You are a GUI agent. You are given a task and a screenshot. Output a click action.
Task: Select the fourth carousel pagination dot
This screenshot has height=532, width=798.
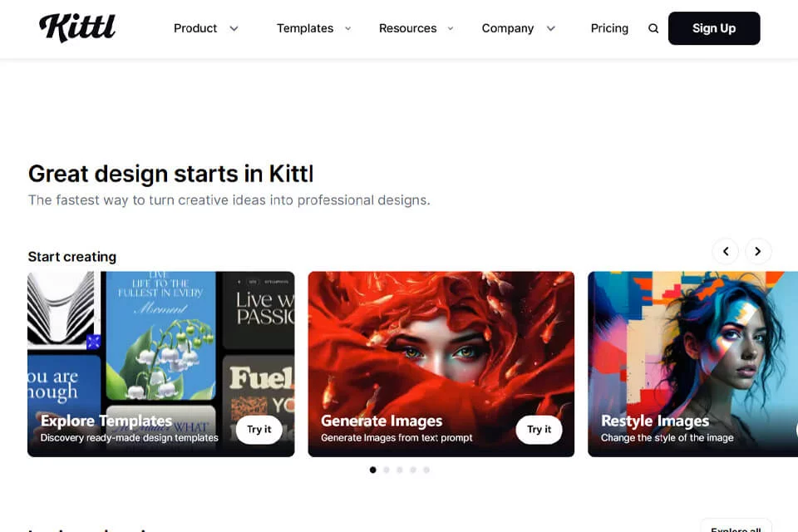[x=413, y=470]
